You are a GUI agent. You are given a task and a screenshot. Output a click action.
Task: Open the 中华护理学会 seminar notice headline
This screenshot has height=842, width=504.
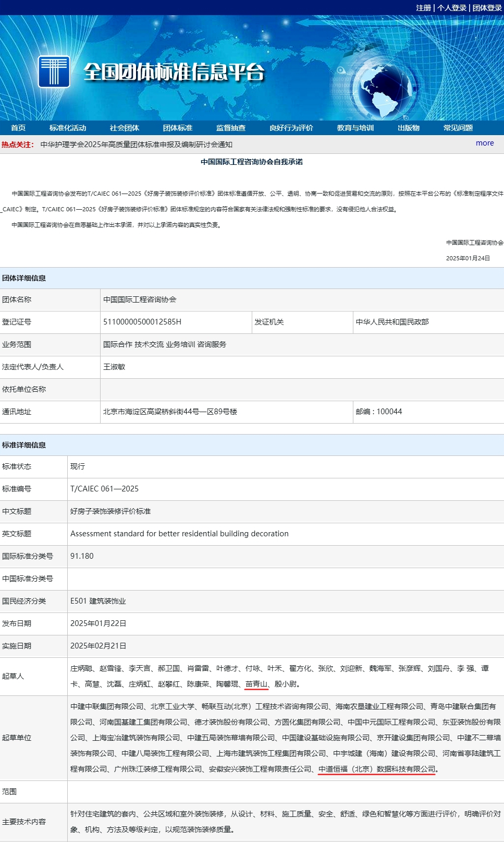137,145
